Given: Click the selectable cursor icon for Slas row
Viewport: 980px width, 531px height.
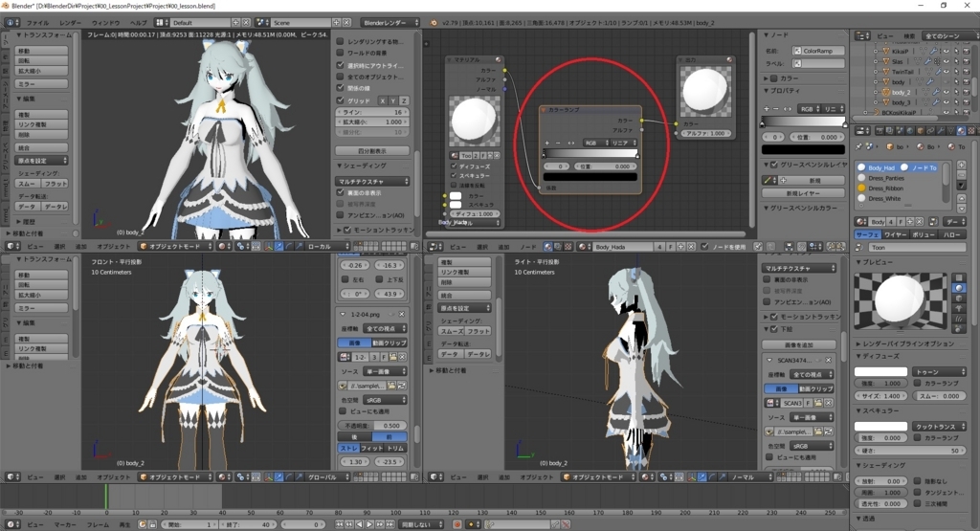Looking at the screenshot, I should [956, 61].
